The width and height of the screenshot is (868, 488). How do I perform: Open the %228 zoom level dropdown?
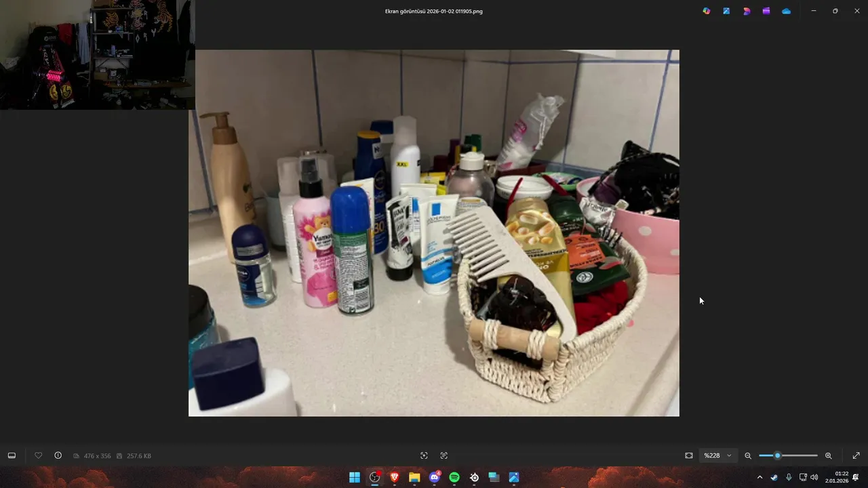pos(718,455)
